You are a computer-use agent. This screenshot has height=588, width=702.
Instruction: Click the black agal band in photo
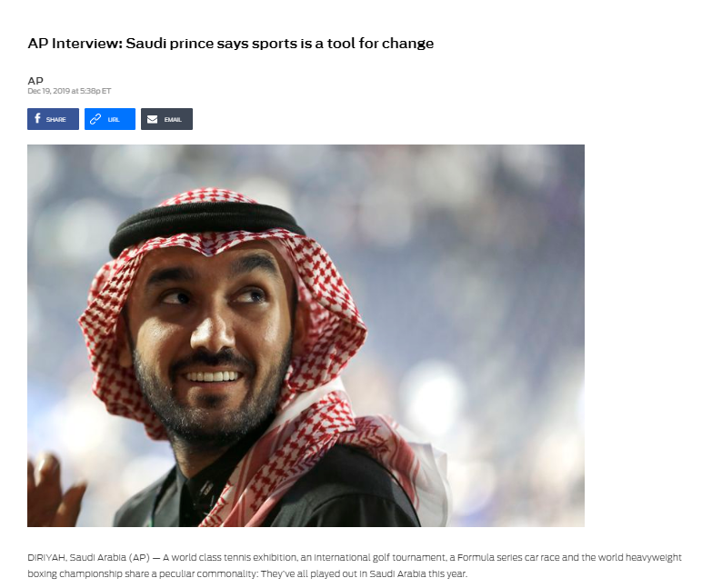pos(206,224)
